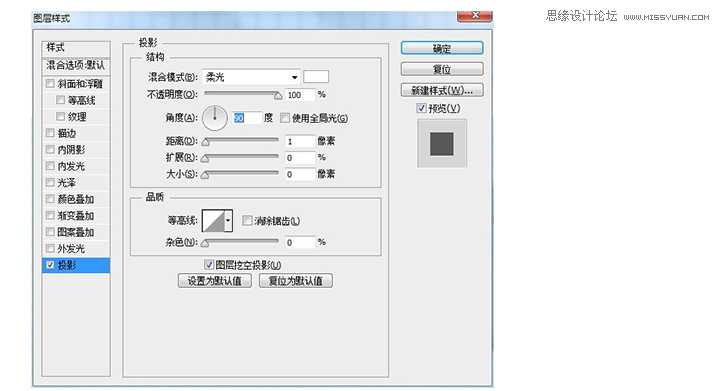This screenshot has width=720, height=391.
Task: Select the 斜面和浮雕 style row
Action: [x=76, y=84]
